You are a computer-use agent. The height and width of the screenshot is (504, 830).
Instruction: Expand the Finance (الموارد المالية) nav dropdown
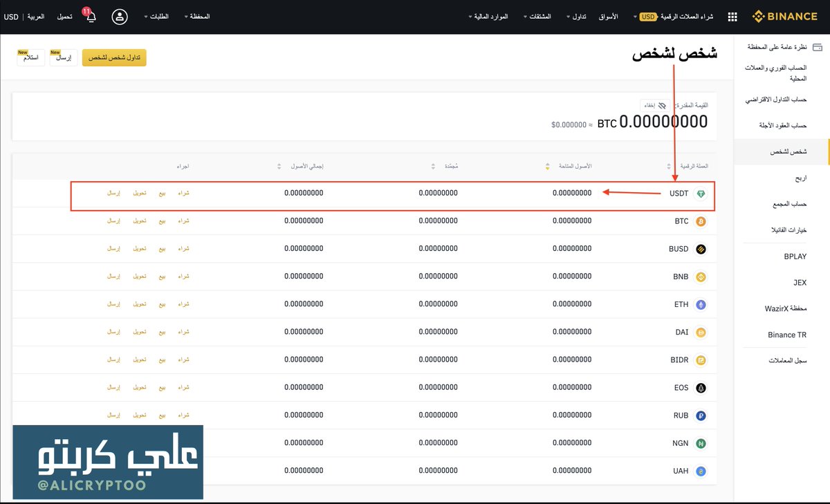488,17
